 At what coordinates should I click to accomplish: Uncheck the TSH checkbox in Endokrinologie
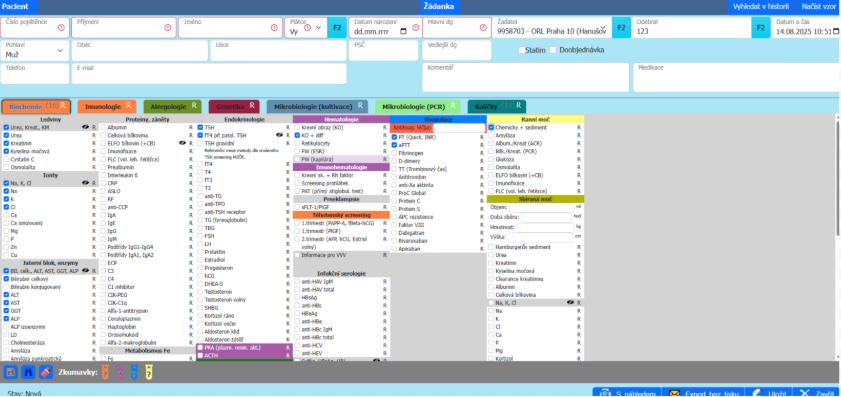click(200, 128)
